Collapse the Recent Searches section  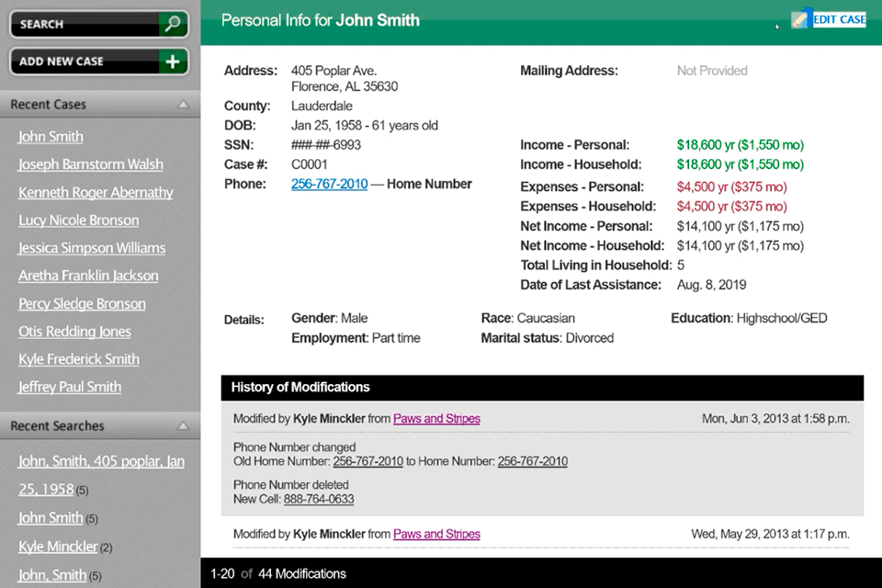pyautogui.click(x=184, y=425)
